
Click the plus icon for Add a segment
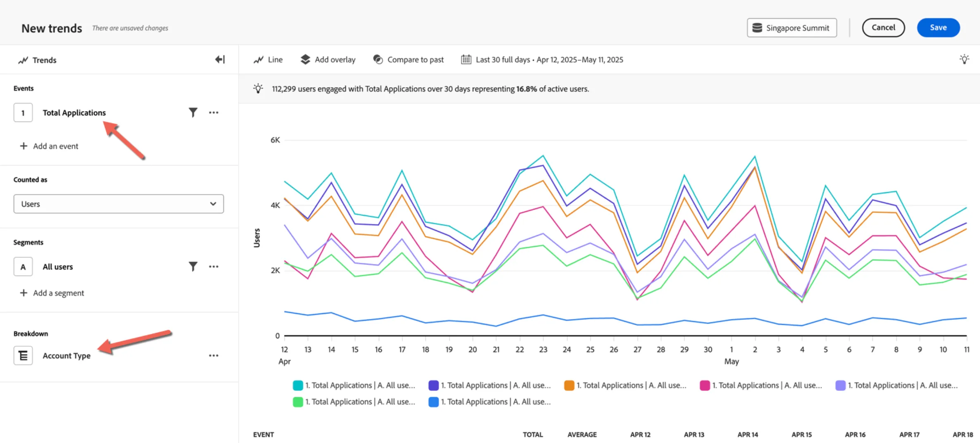tap(24, 293)
